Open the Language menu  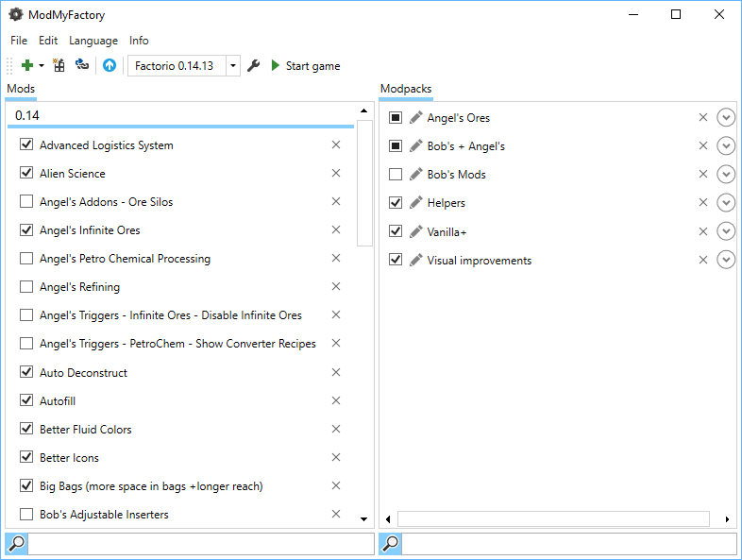coord(93,41)
